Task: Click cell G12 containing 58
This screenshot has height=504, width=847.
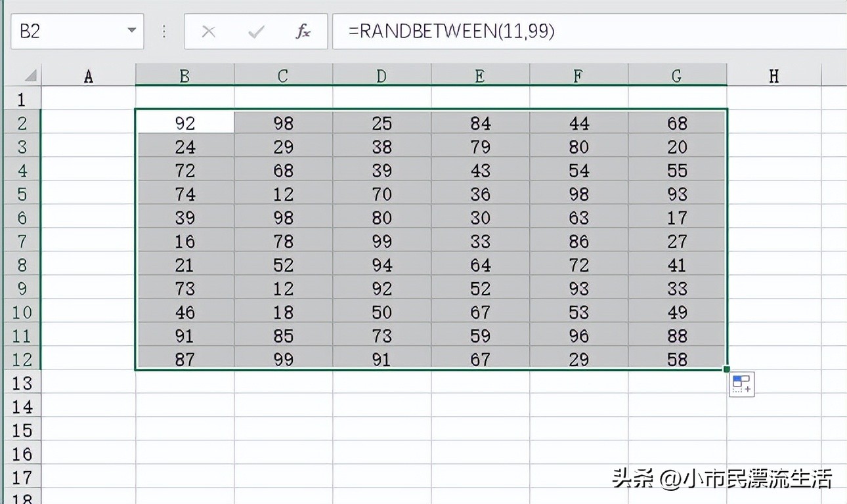Action: coord(676,359)
